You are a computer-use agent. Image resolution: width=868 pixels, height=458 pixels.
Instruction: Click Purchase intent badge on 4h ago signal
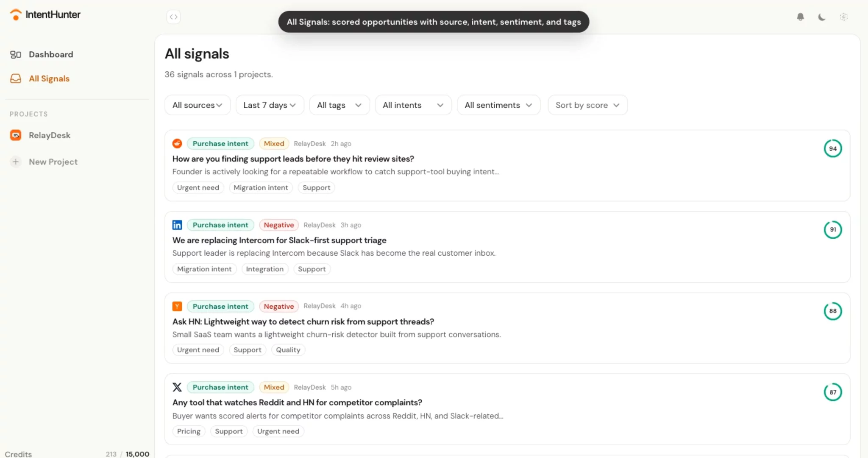(220, 306)
